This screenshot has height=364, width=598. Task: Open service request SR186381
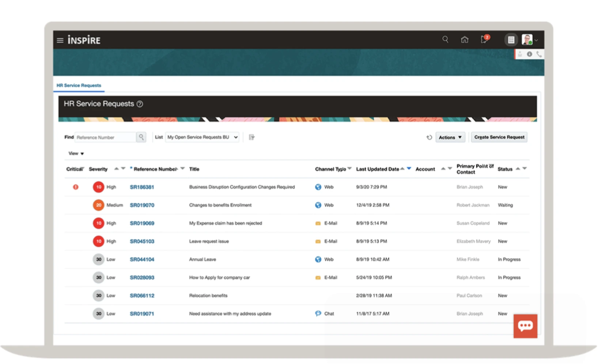pyautogui.click(x=142, y=187)
